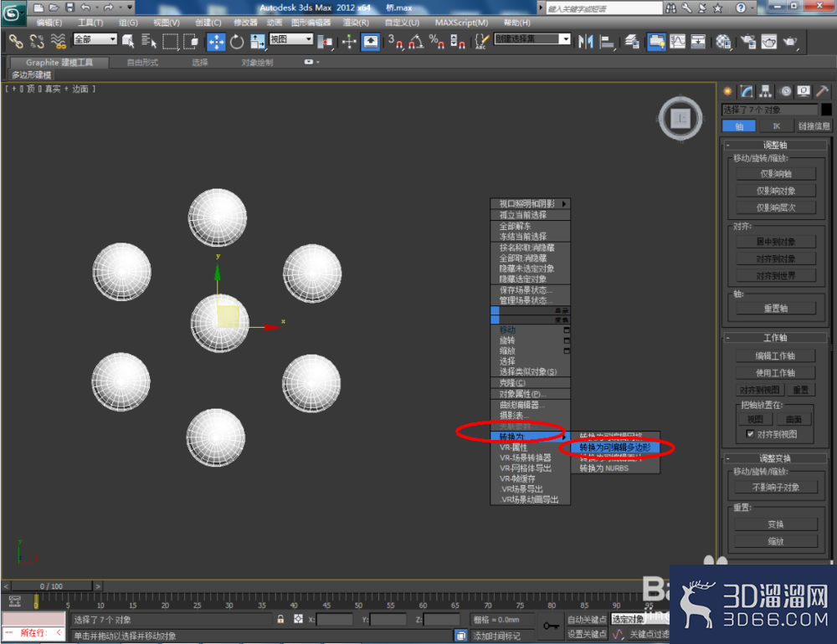Click the 编辑工作轴 button

775,356
